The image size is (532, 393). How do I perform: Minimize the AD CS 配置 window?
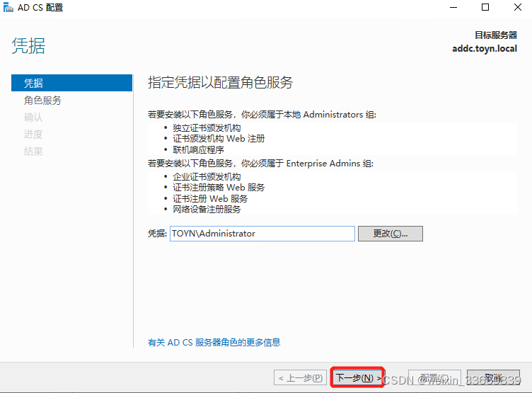pyautogui.click(x=453, y=7)
